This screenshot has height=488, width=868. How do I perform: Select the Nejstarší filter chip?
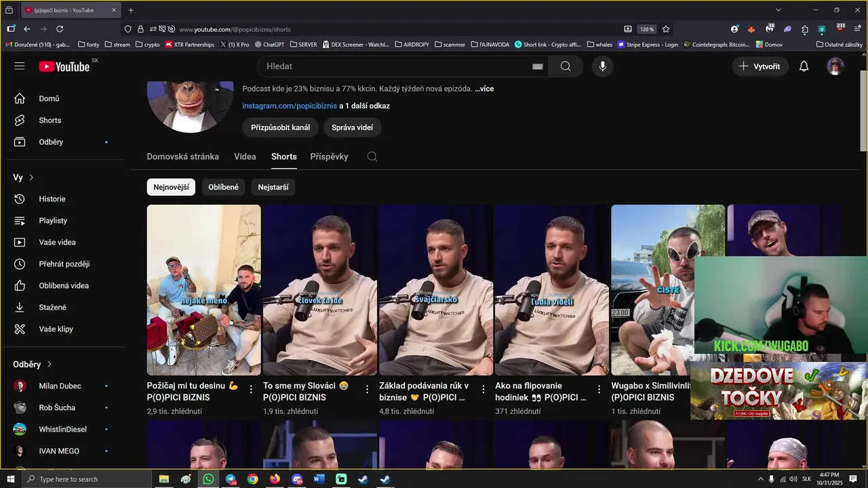273,187
